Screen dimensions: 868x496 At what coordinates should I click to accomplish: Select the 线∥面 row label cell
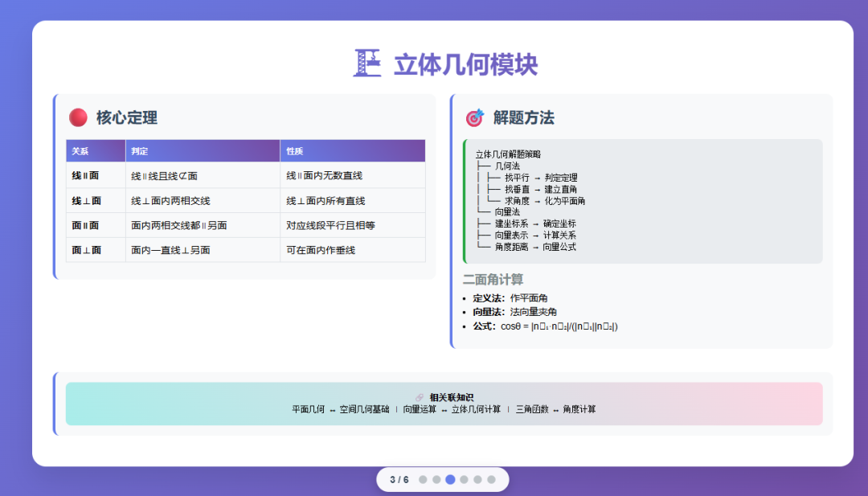(x=96, y=175)
